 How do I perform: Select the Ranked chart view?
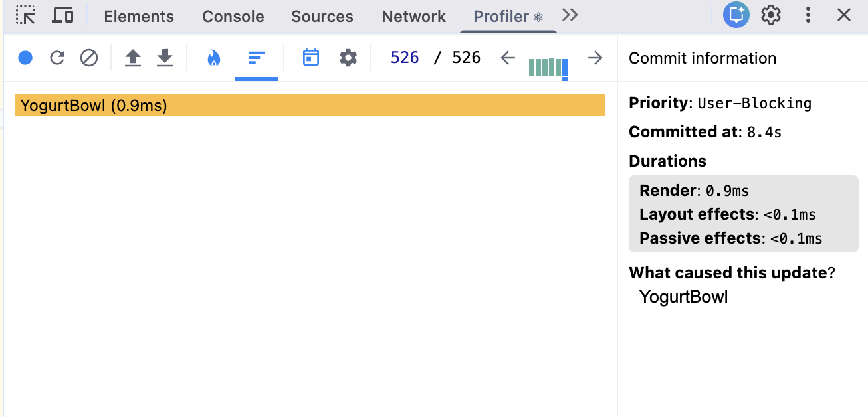click(256, 58)
